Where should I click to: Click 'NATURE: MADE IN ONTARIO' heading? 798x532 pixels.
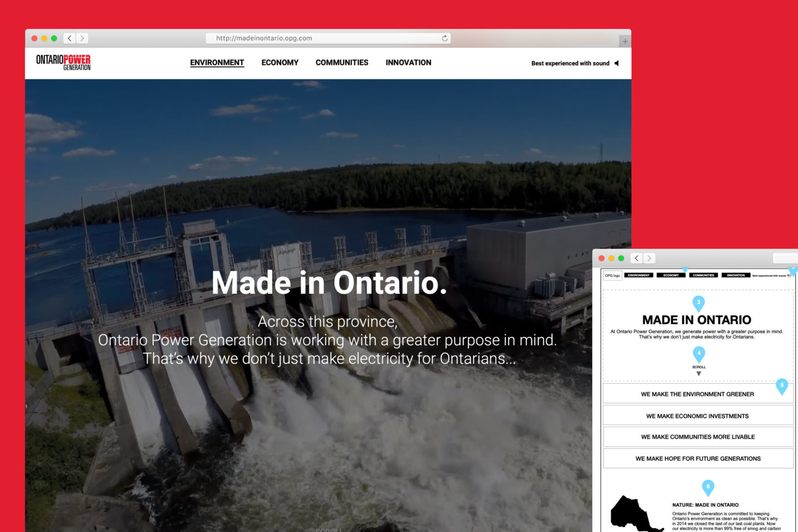[x=705, y=505]
